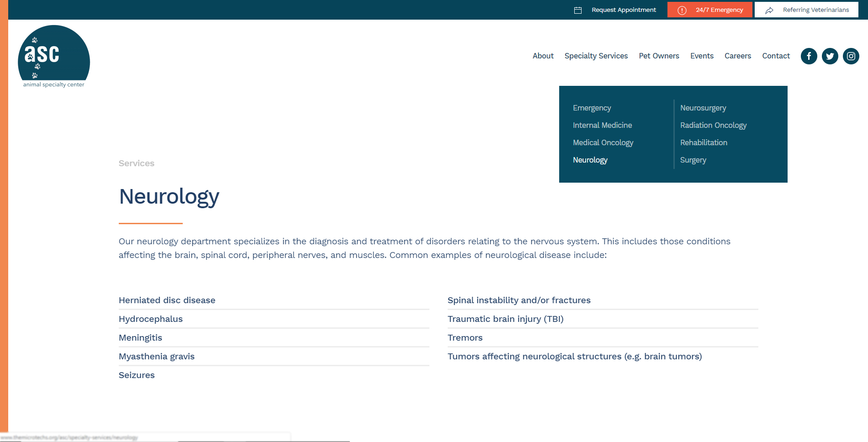Click 'Tumors affecting neurological structures' item
This screenshot has width=868, height=442.
574,356
